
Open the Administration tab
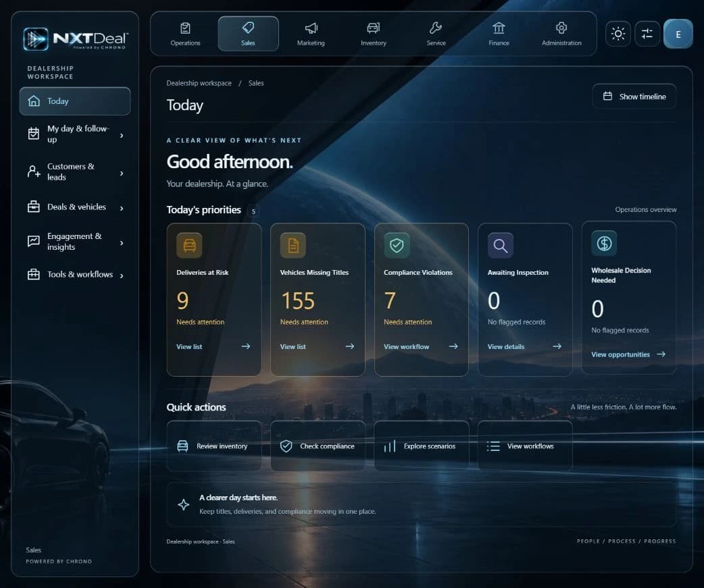(561, 34)
